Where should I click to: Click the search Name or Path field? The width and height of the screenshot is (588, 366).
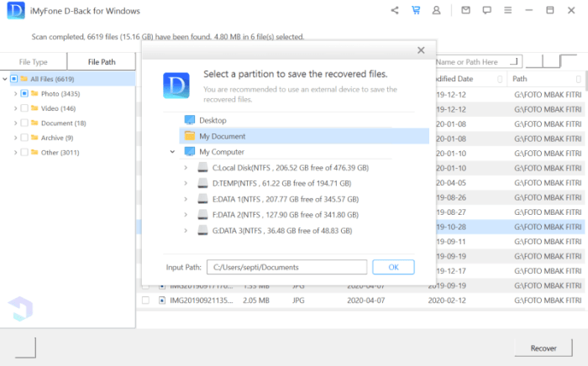pyautogui.click(x=479, y=62)
